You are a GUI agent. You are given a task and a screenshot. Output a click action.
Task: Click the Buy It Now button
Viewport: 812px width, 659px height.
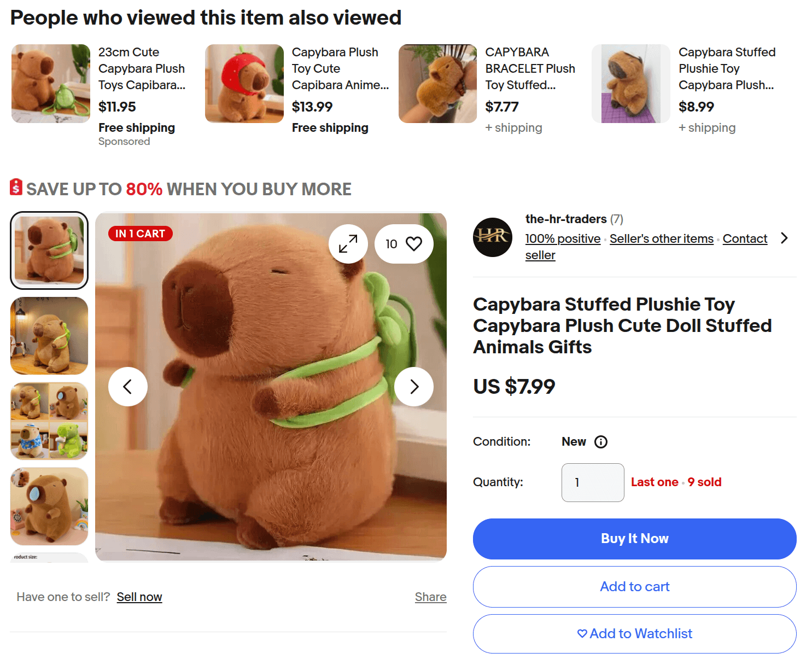634,539
